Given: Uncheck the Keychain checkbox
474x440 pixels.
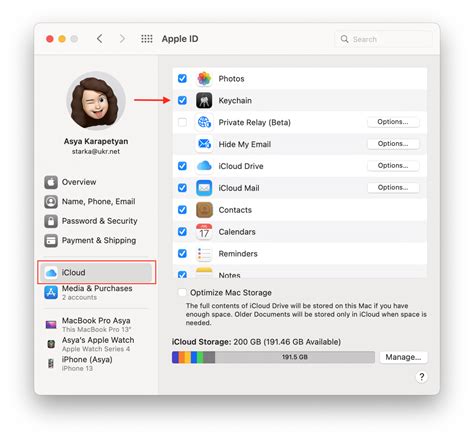Looking at the screenshot, I should pyautogui.click(x=182, y=100).
